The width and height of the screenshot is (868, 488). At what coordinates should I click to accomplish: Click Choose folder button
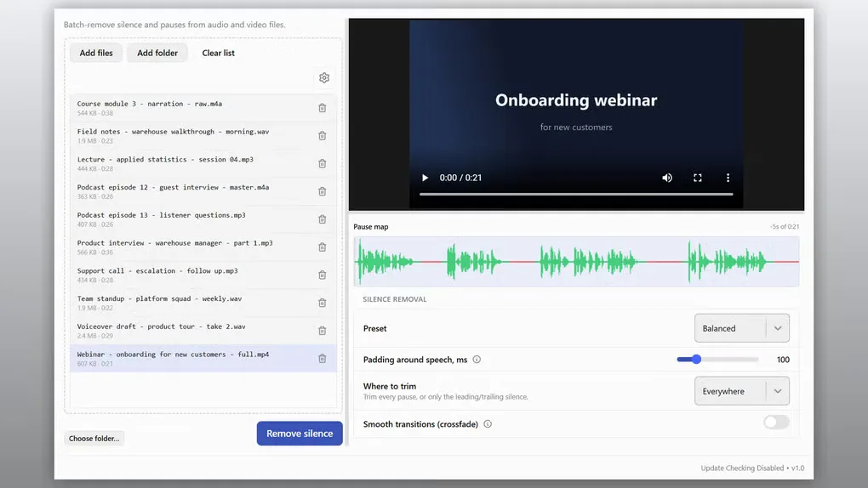click(x=94, y=438)
